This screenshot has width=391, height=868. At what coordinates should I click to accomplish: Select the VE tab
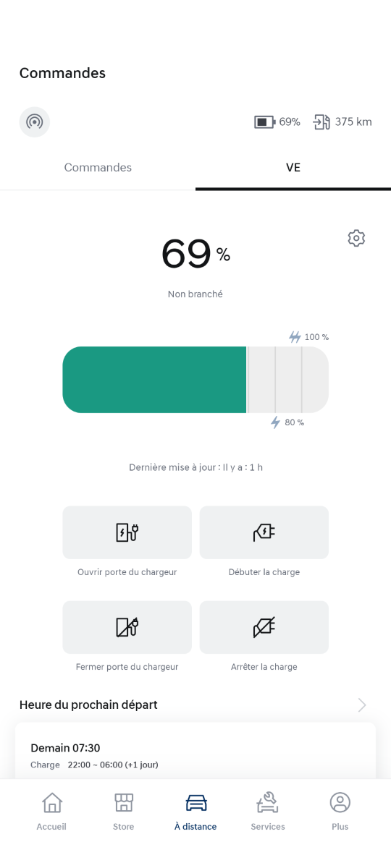point(293,167)
